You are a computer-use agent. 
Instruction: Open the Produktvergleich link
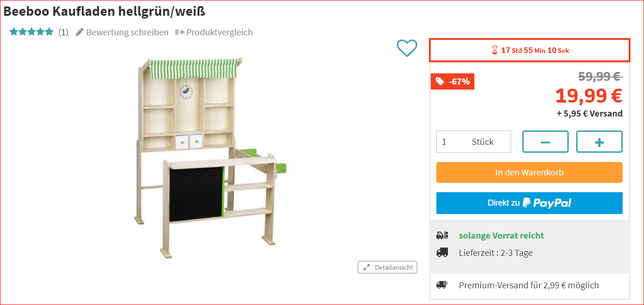coord(219,32)
